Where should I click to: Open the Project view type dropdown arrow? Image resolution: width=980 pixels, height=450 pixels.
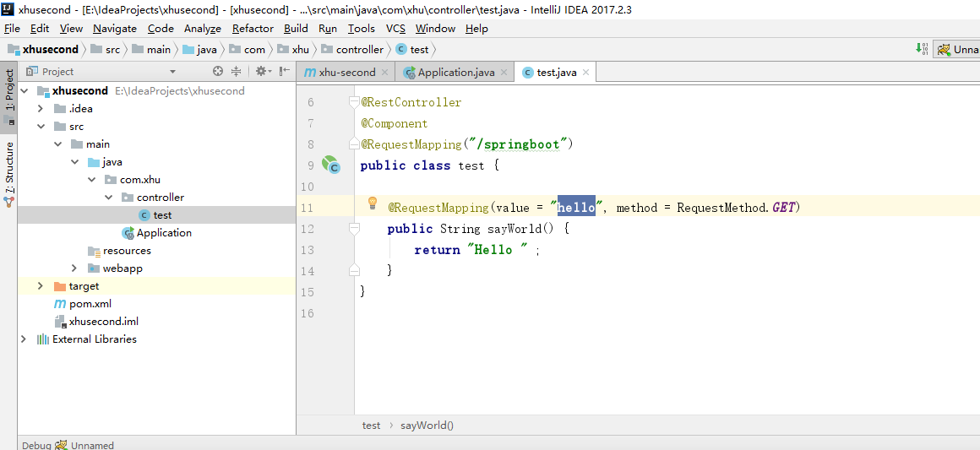tap(173, 72)
